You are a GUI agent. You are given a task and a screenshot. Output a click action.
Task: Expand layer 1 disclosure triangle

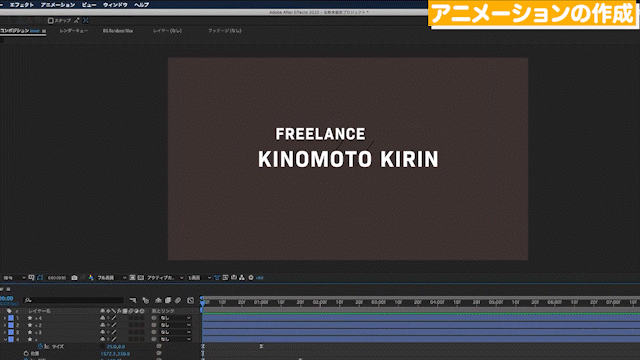5,318
